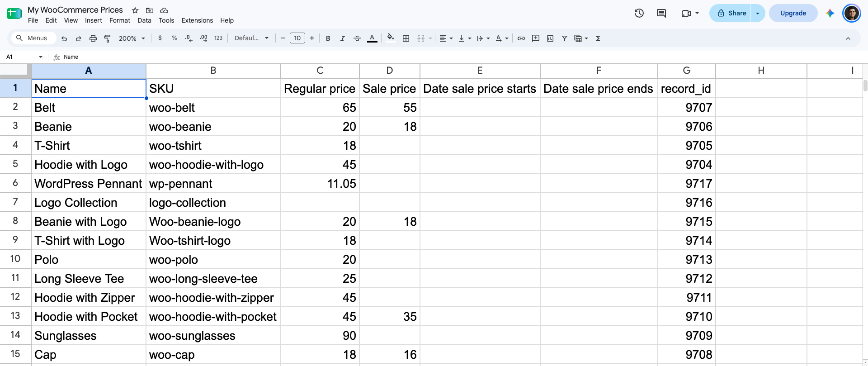This screenshot has height=366, width=868.
Task: Select column B header
Action: point(213,71)
